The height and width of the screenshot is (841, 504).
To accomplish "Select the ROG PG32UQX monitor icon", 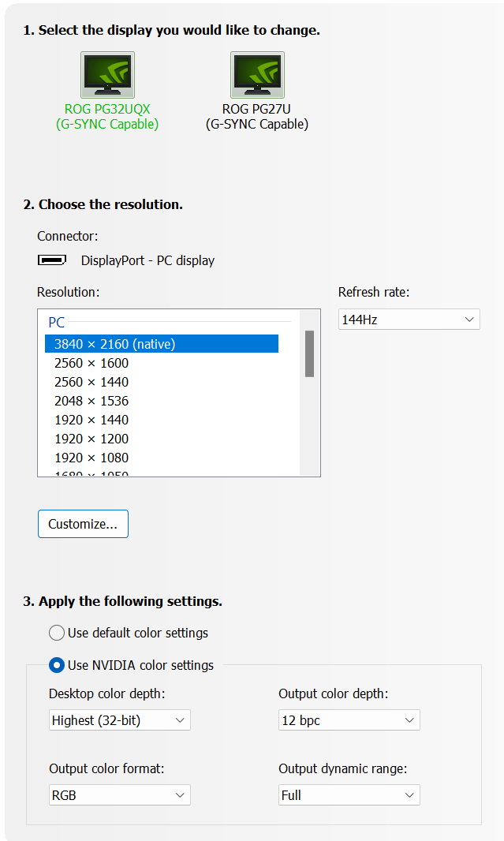I will [x=107, y=75].
